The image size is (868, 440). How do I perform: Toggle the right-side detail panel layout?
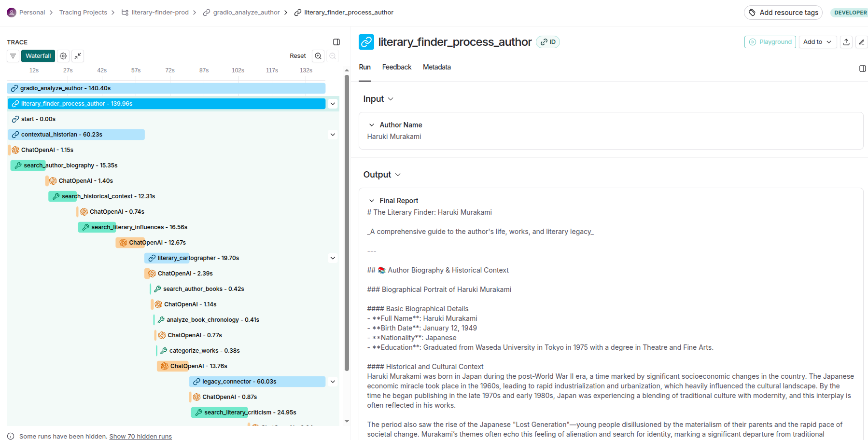863,69
